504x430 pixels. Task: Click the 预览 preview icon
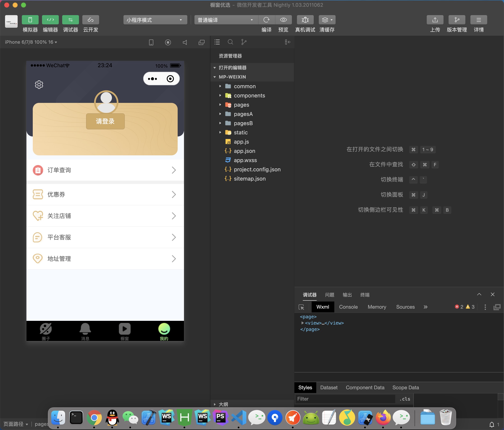pos(283,20)
